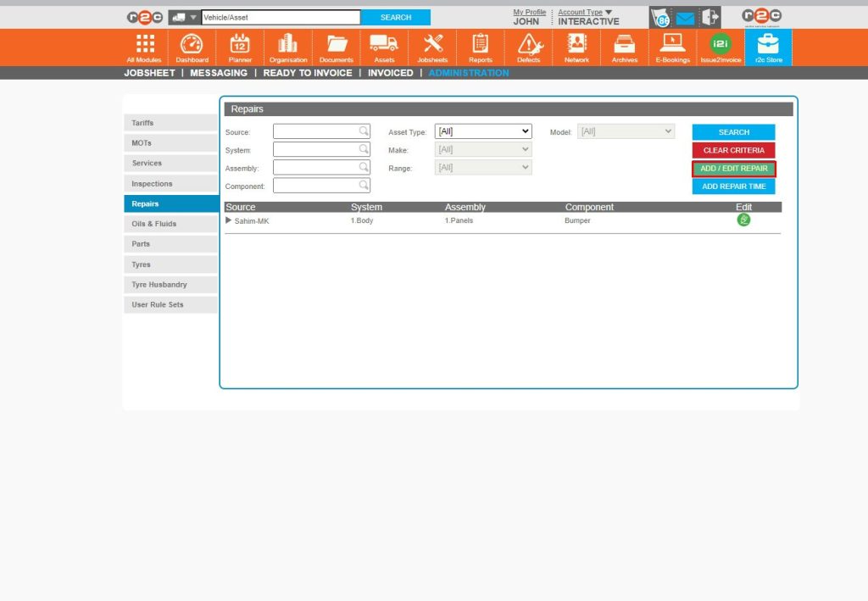Open the mail envelope icon
This screenshot has height=601, width=868.
coord(685,19)
